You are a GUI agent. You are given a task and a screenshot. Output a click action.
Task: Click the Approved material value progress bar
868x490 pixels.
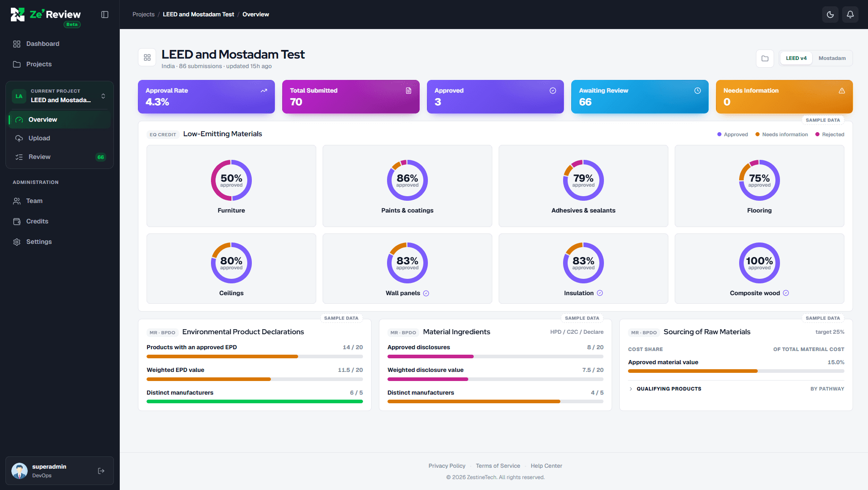(736, 371)
